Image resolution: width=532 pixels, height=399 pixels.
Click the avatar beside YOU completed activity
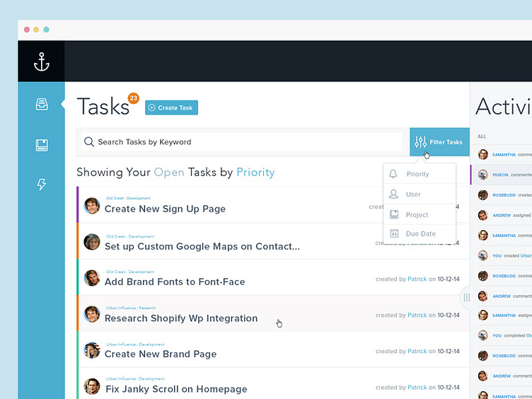tap(482, 335)
